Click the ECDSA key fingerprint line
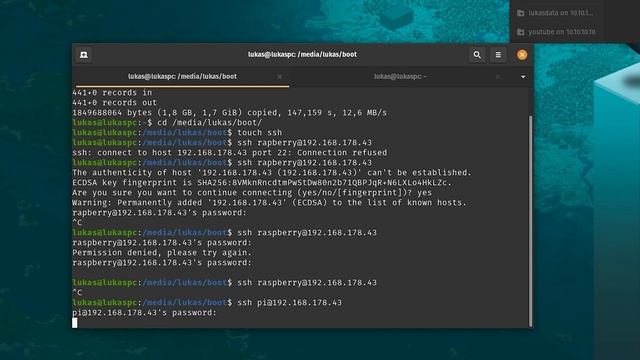This screenshot has height=360, width=640. coord(262,182)
